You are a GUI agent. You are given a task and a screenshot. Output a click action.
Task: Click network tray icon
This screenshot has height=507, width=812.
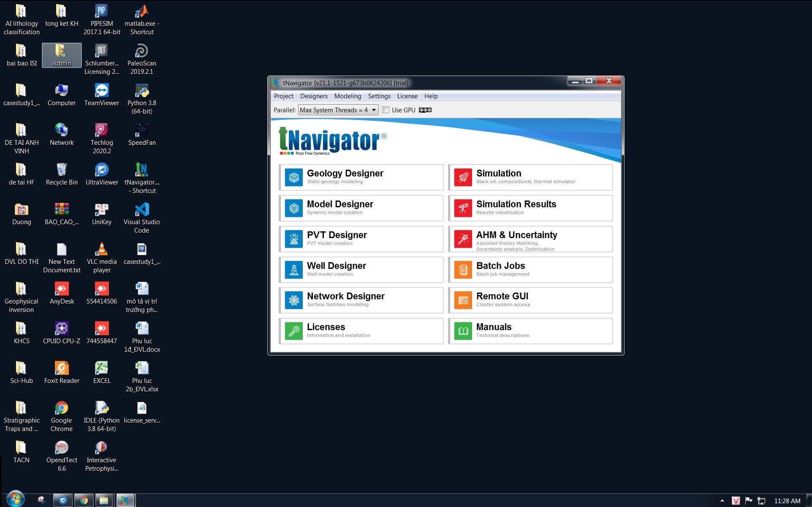pos(761,501)
